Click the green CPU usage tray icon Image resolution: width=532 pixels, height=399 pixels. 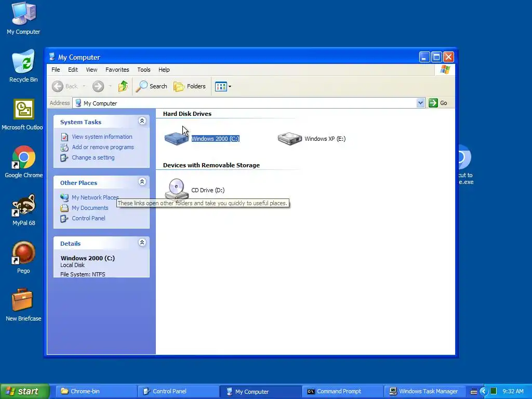click(x=494, y=391)
